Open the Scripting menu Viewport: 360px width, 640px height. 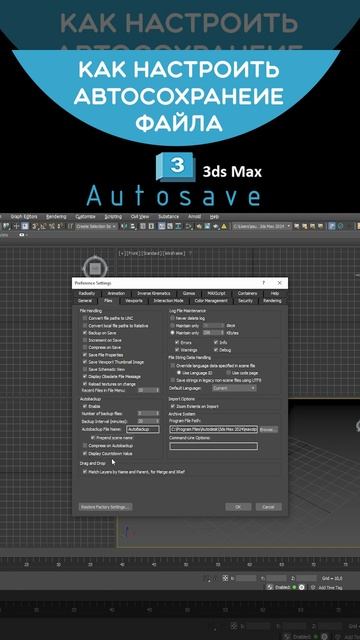coord(113,216)
